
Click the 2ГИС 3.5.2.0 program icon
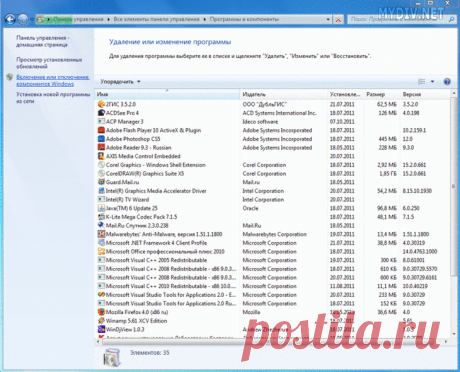tap(101, 104)
